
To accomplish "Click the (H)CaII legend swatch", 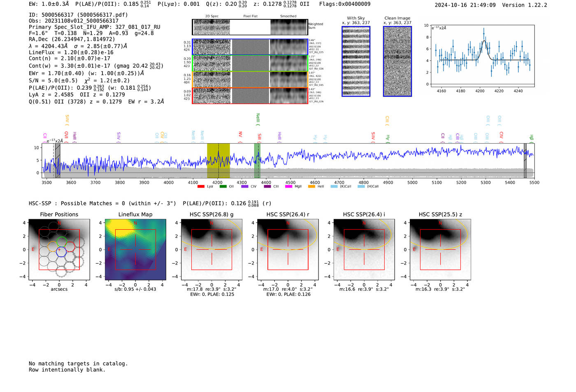I will [x=361, y=187].
